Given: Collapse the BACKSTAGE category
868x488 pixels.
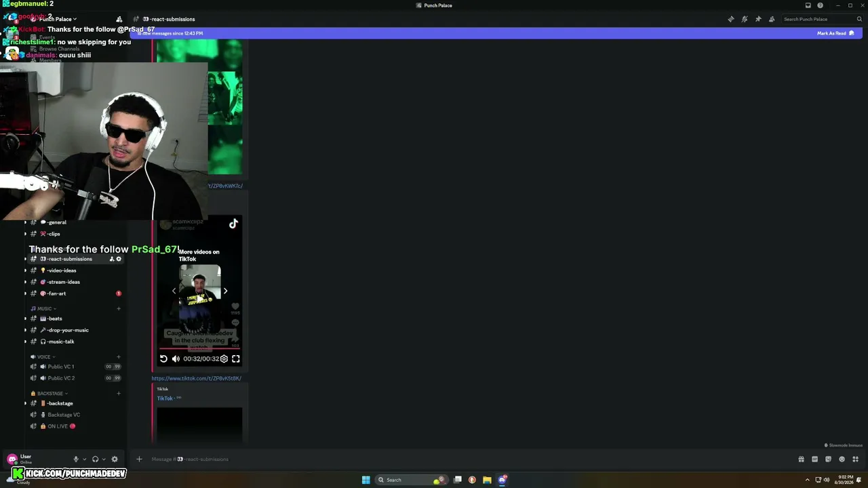Looking at the screenshot, I should [x=49, y=393].
